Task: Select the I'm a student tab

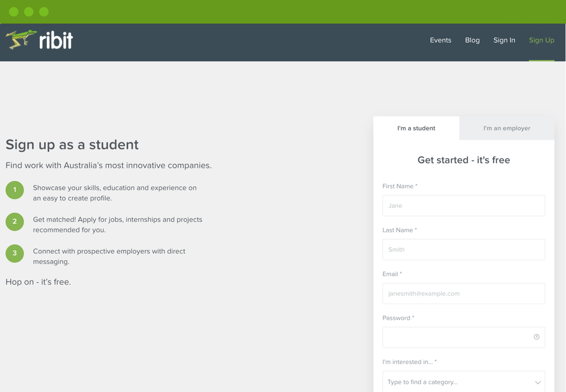Action: (416, 128)
